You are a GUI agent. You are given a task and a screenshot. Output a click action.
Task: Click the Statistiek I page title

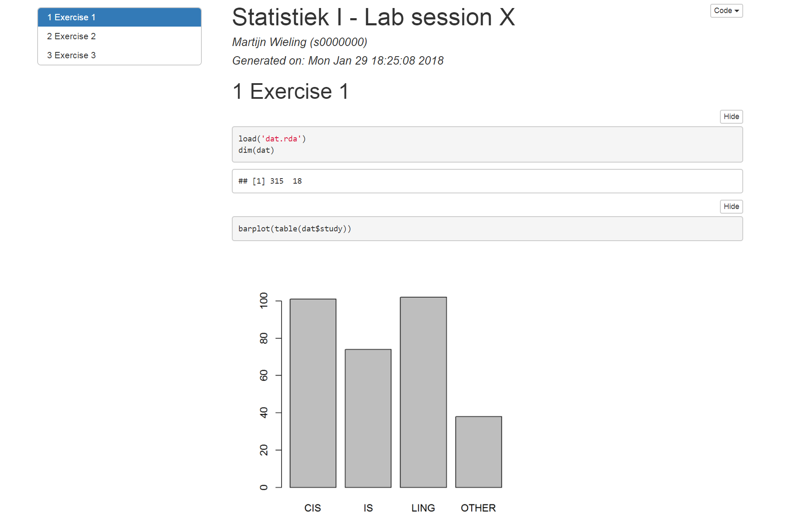click(373, 17)
